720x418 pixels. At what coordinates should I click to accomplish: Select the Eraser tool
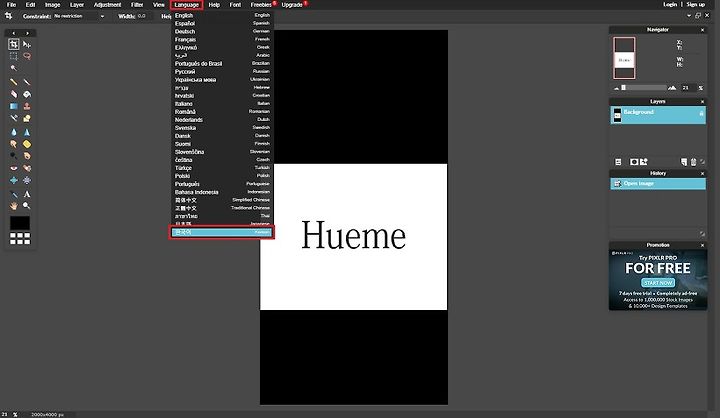13,94
